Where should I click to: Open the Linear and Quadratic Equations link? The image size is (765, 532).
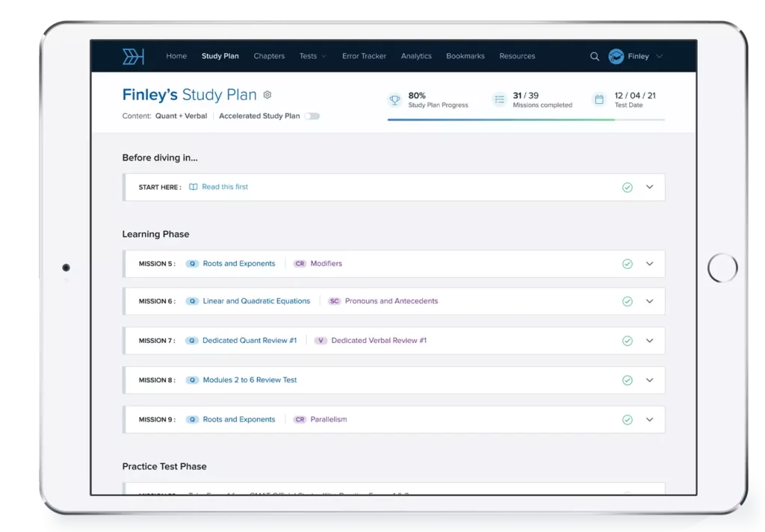(256, 301)
